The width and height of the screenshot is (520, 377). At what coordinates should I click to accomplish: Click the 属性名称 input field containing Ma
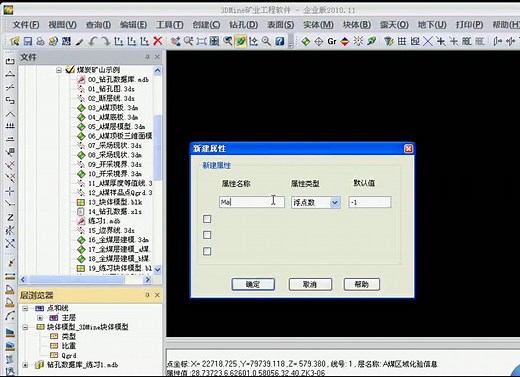[252, 202]
